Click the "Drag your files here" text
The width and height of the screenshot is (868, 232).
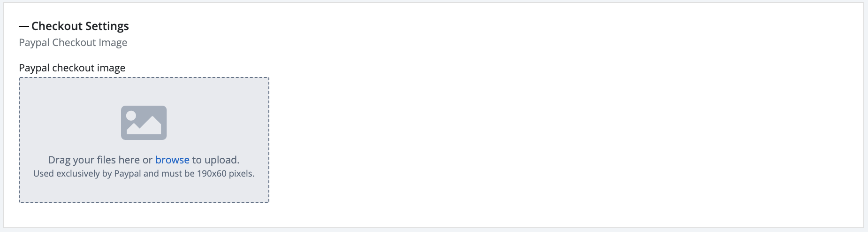pos(94,160)
